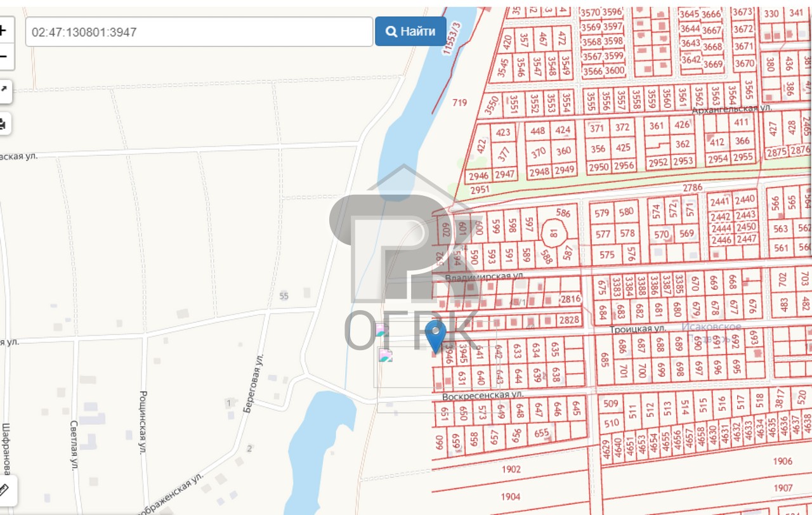812x515 pixels.
Task: Select parcel 580 on the map
Action: pos(627,212)
